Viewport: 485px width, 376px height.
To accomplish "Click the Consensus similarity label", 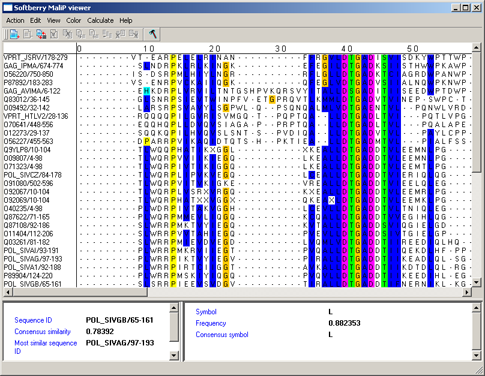I will pyautogui.click(x=43, y=332).
